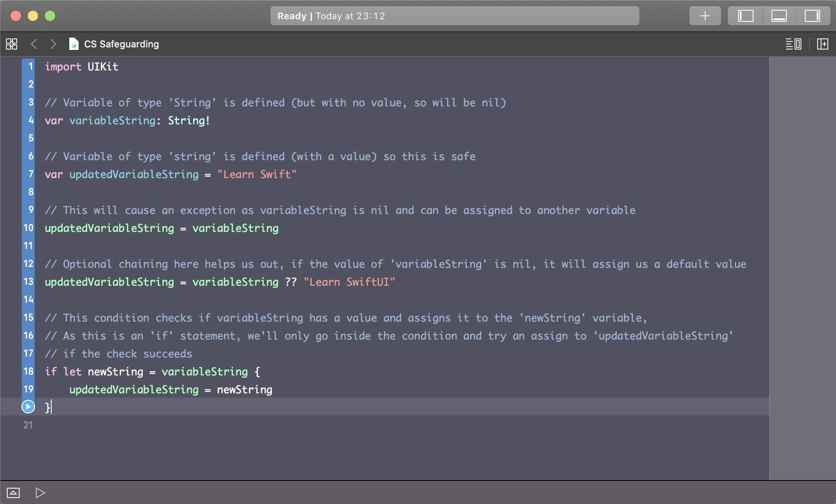Click 'UIKit' on line 1
The height and width of the screenshot is (504, 836).
(103, 67)
